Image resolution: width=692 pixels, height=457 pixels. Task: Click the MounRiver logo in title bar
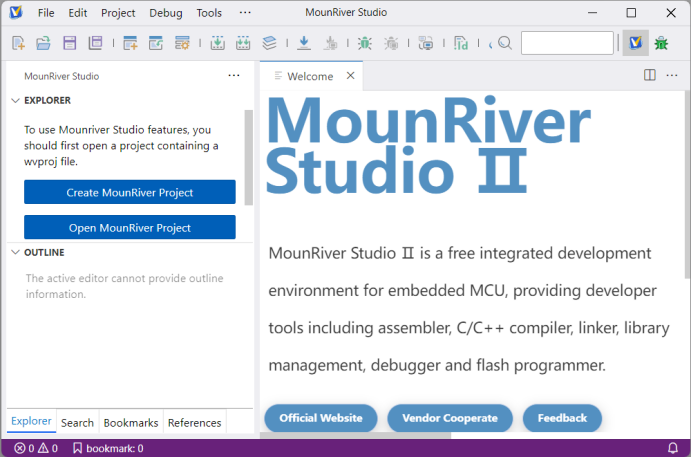pos(16,12)
